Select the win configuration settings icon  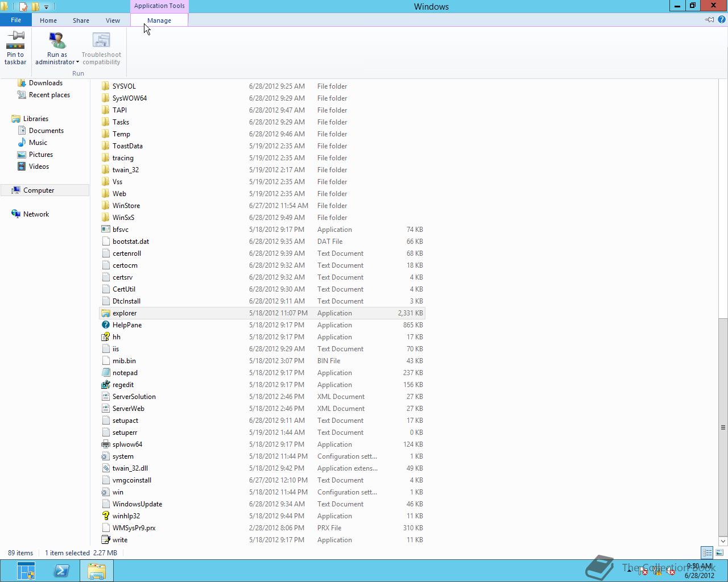[x=105, y=492]
